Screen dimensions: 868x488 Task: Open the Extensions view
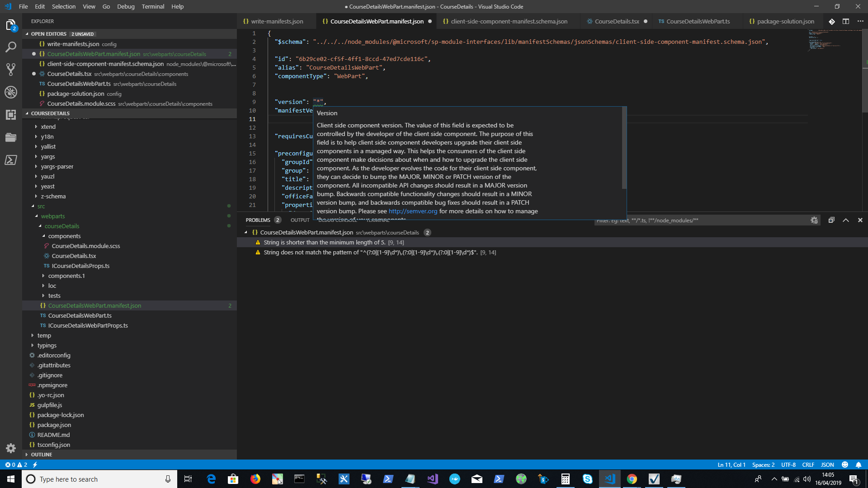11,115
